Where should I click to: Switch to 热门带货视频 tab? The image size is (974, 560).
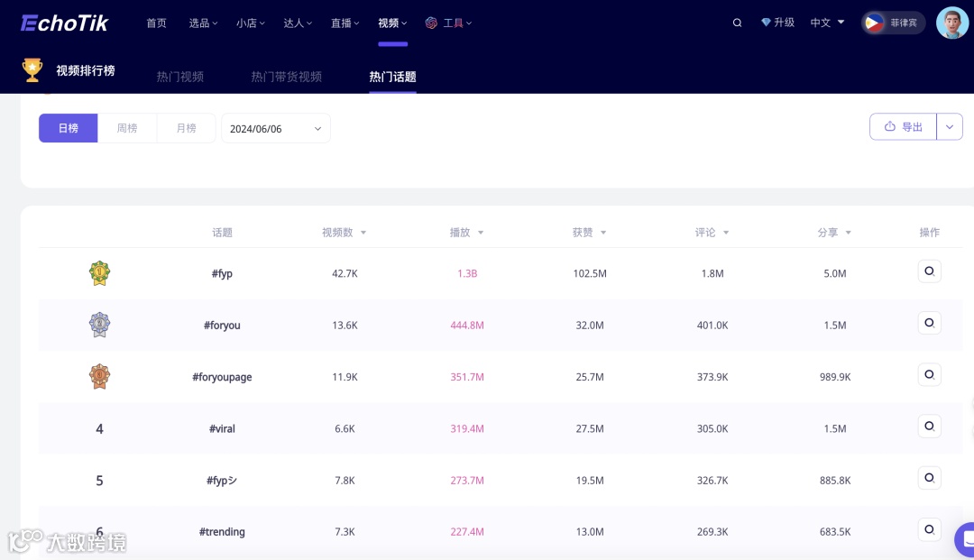(x=287, y=77)
